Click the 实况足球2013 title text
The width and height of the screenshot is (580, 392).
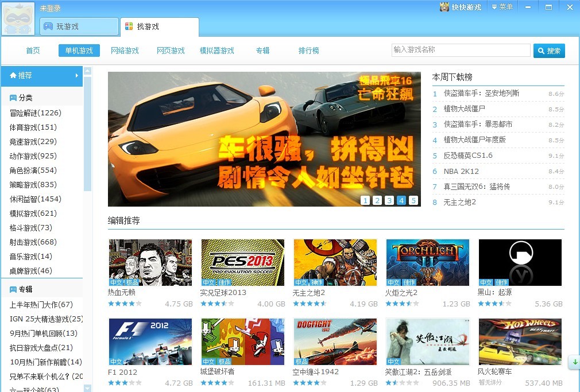point(223,293)
